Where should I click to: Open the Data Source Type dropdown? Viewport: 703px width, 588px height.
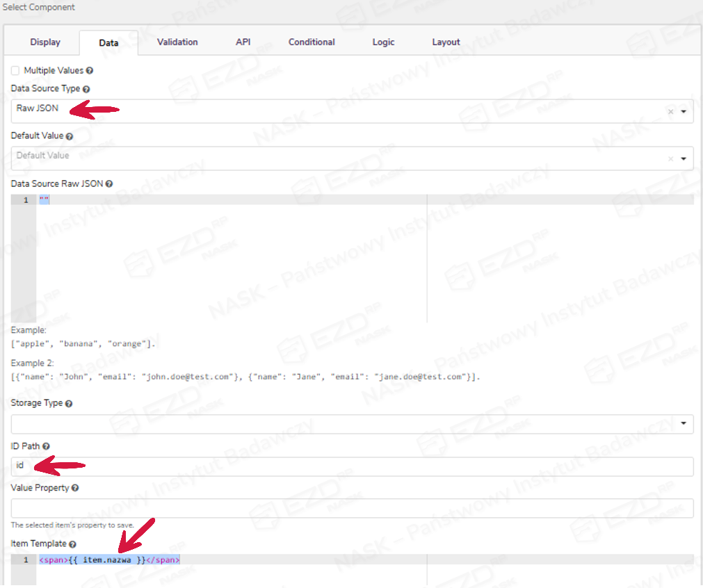[x=684, y=111]
